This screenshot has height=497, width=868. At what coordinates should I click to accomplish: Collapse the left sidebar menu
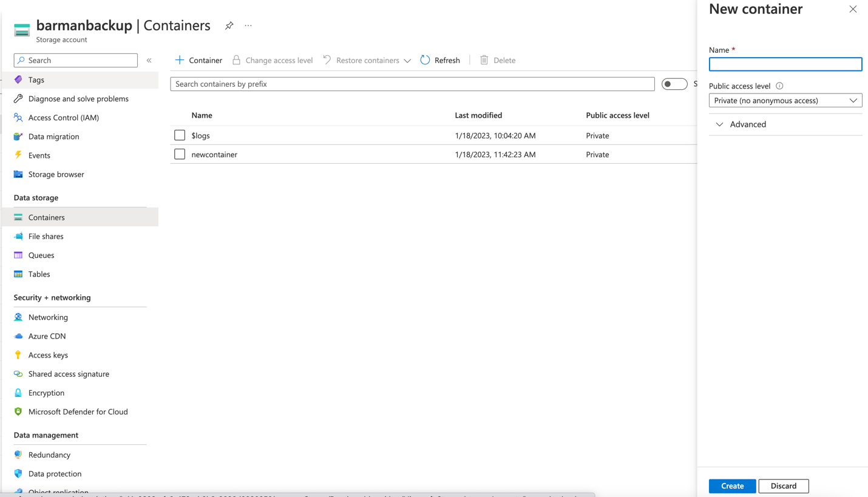point(149,60)
